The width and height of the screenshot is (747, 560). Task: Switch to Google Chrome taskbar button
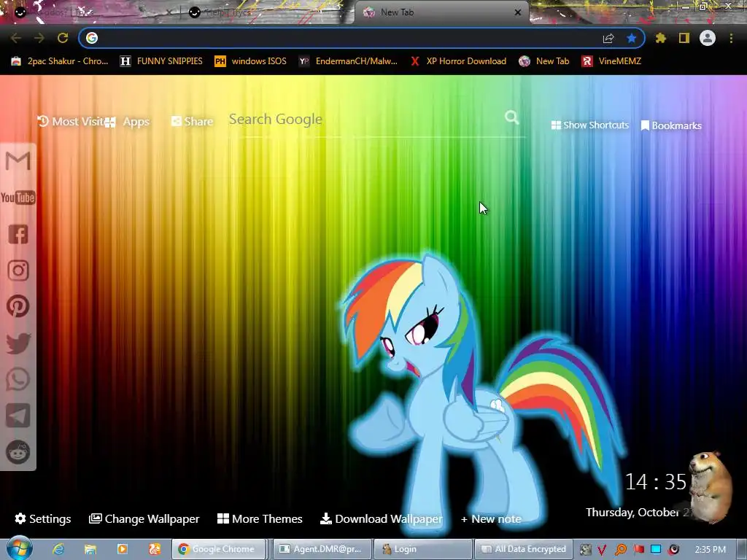pyautogui.click(x=218, y=549)
